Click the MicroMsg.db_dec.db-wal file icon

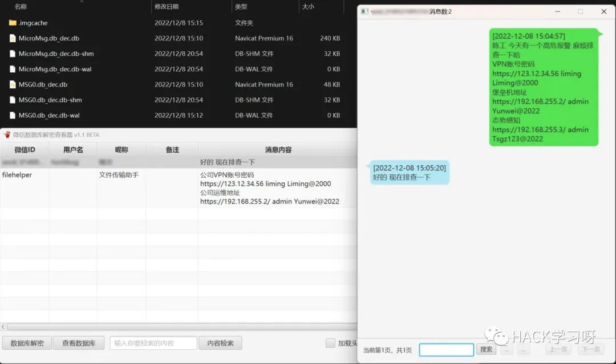(13, 69)
